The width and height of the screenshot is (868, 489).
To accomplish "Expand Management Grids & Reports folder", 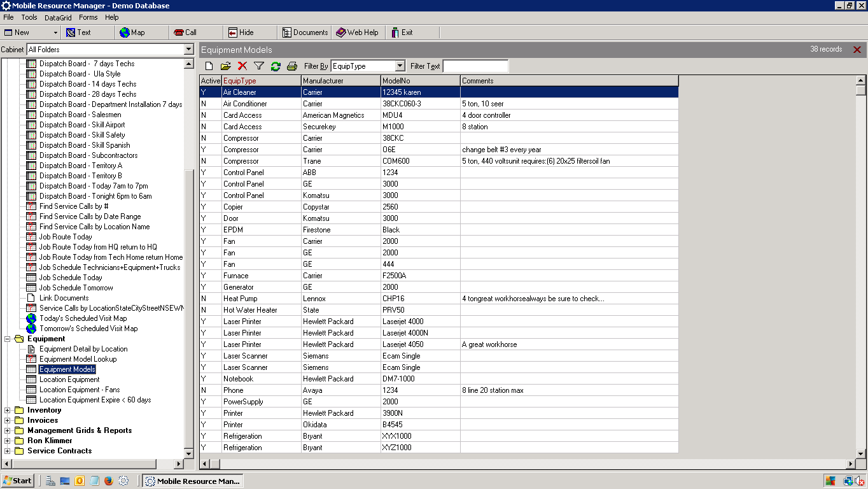I will 8,430.
